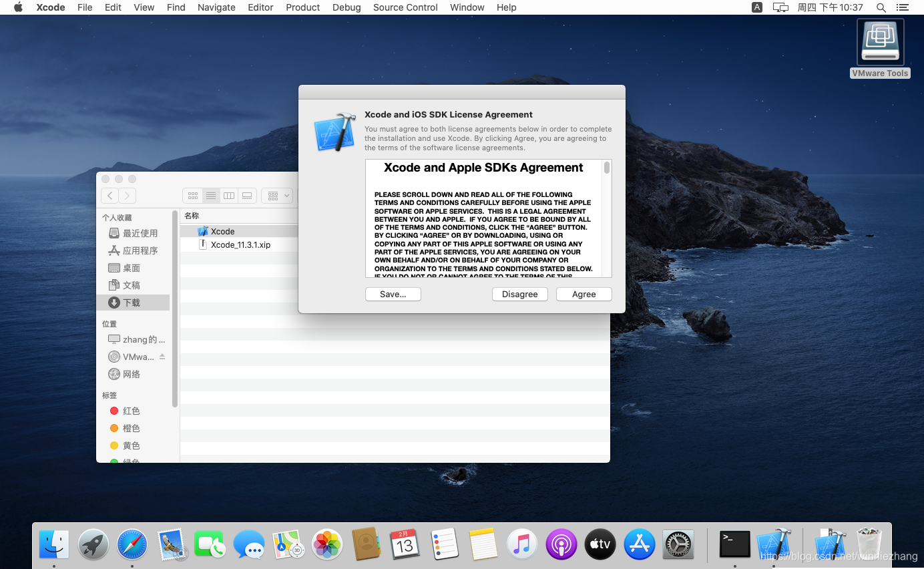This screenshot has height=569, width=924.
Task: Switch Finder window to list view
Action: [211, 196]
